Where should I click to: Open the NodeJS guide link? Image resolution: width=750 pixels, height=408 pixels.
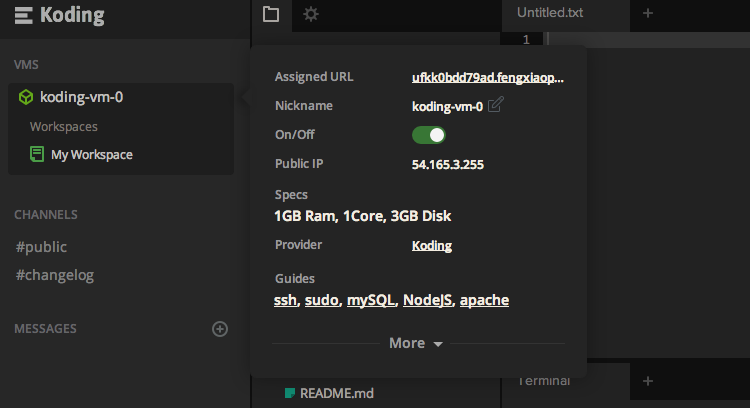click(427, 300)
